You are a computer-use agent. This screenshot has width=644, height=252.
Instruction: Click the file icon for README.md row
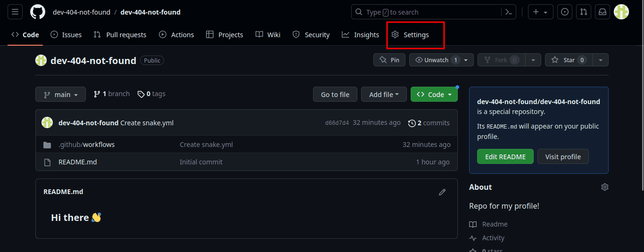47,162
